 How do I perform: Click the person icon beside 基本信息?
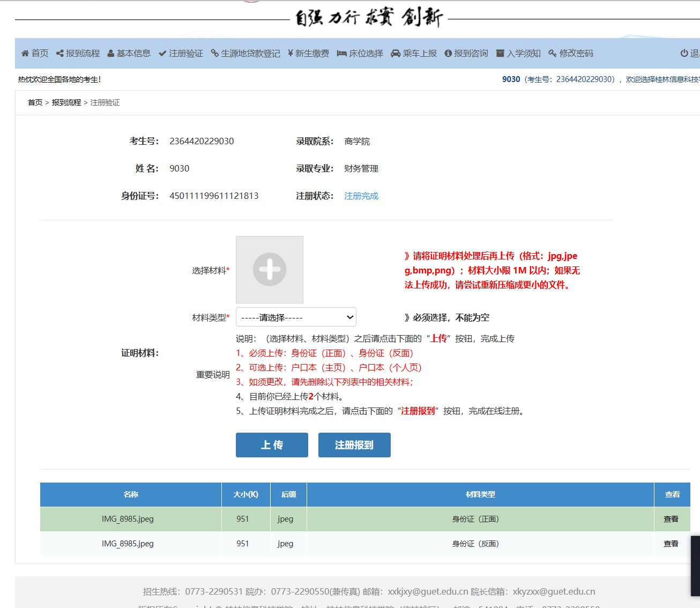click(x=111, y=54)
